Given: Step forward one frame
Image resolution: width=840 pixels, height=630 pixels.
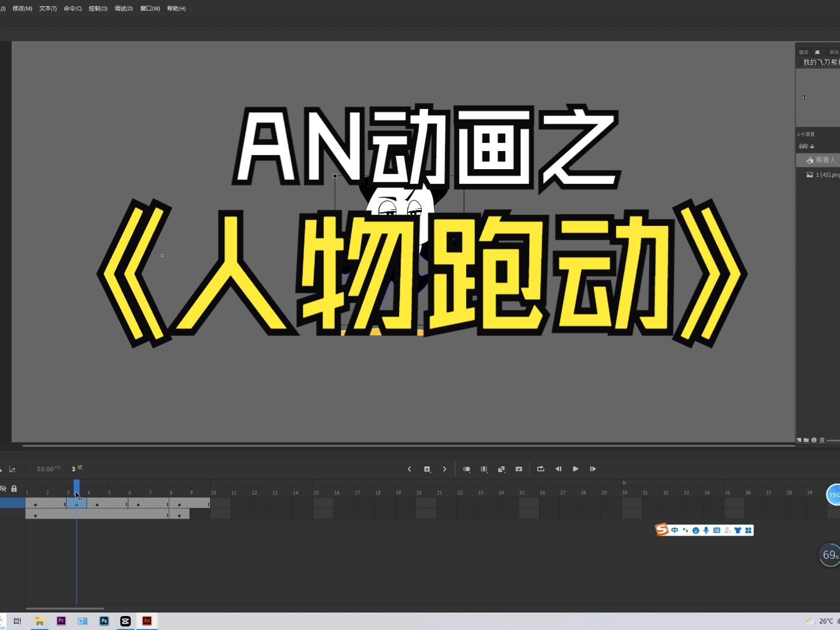Looking at the screenshot, I should 593,469.
